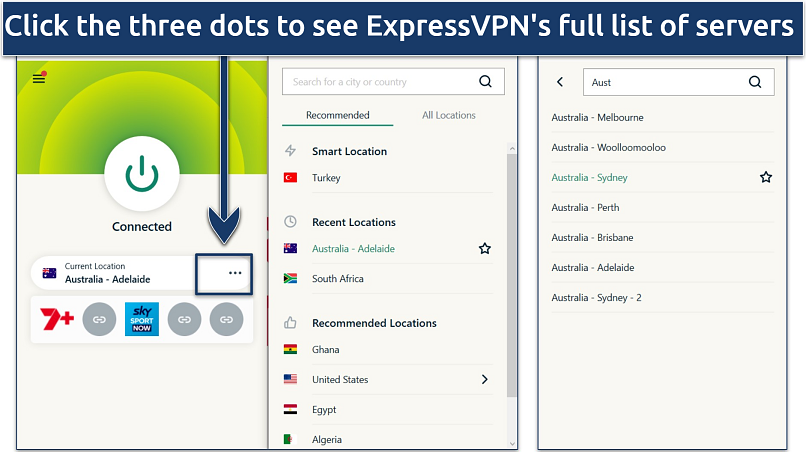
Task: Click the Ghana flag icon
Action: tap(290, 349)
